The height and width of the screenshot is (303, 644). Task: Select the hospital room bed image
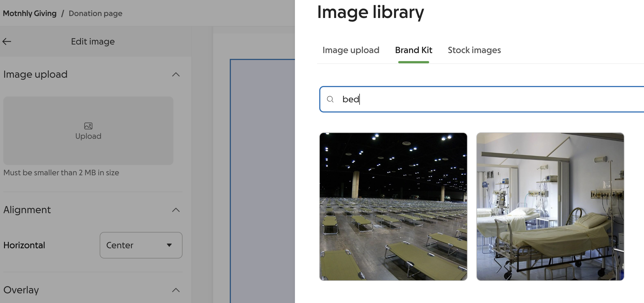coord(550,207)
